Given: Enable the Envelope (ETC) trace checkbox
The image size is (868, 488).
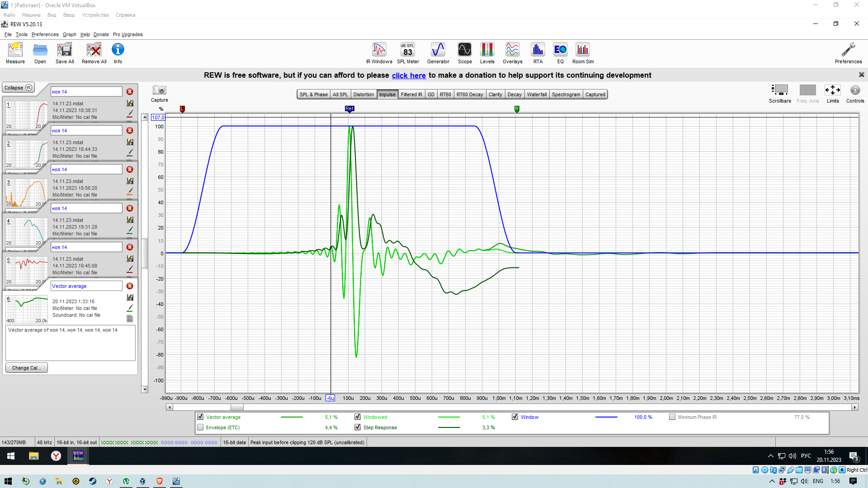Looking at the screenshot, I should tap(200, 427).
